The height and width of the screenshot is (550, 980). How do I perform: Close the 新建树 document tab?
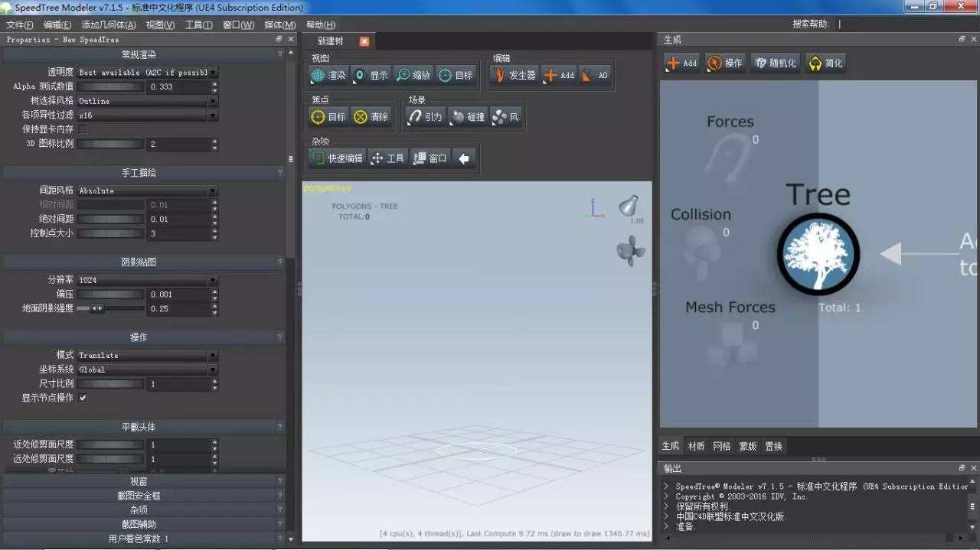point(364,41)
